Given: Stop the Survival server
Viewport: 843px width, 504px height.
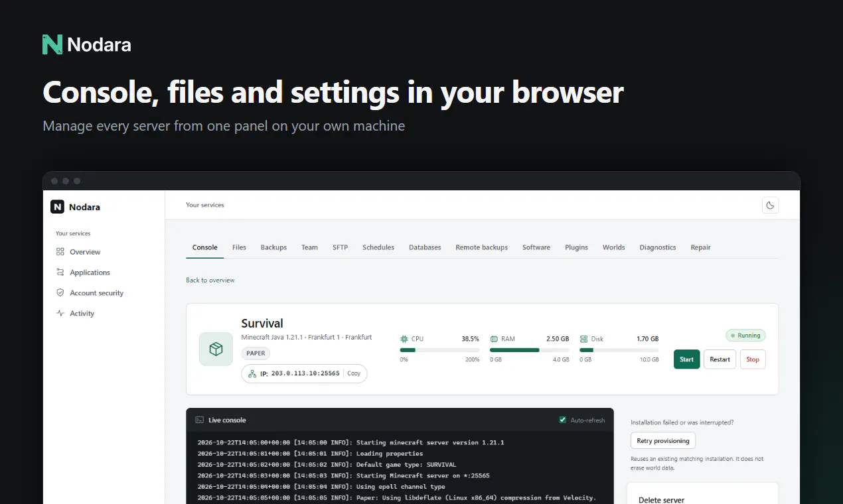Looking at the screenshot, I should (x=753, y=359).
